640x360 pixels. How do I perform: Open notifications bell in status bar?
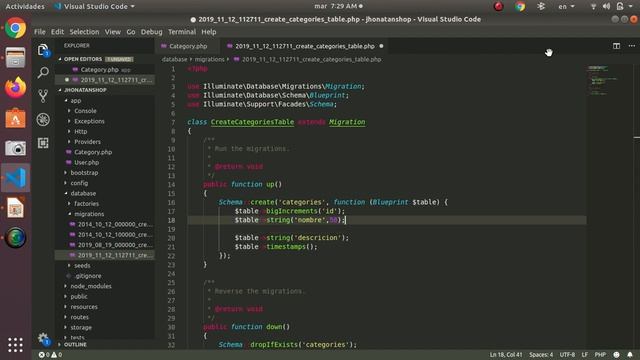click(x=630, y=355)
